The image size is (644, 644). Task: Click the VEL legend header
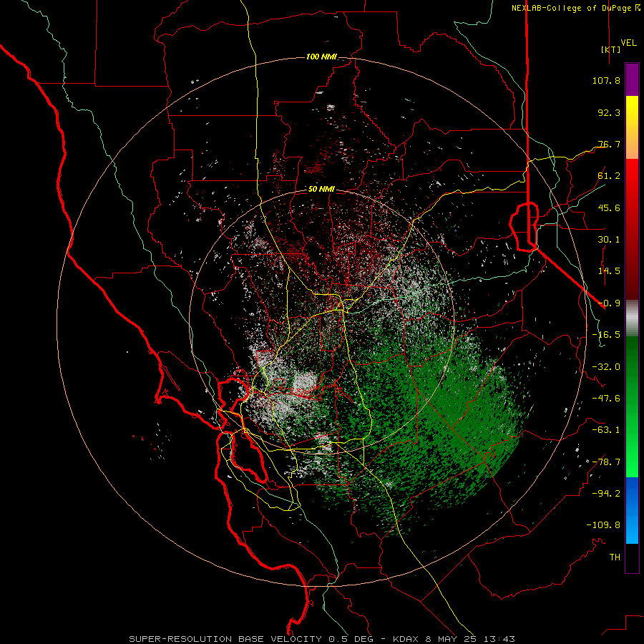(x=629, y=42)
